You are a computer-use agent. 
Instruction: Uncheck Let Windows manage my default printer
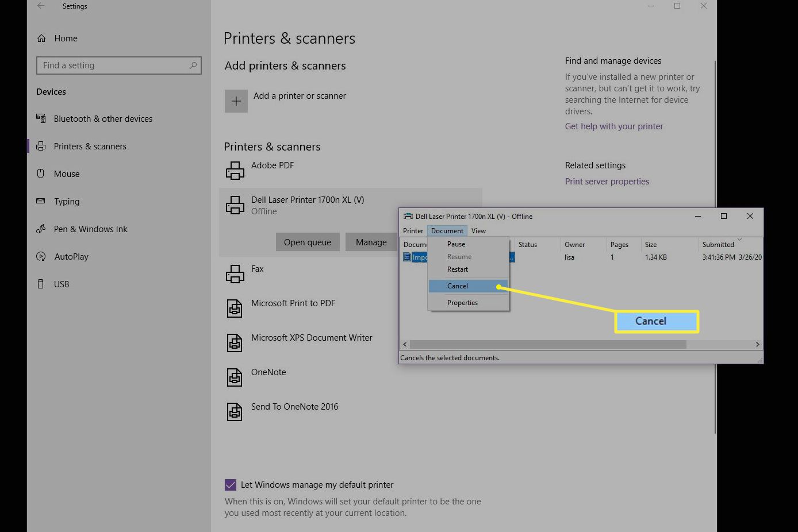click(231, 485)
